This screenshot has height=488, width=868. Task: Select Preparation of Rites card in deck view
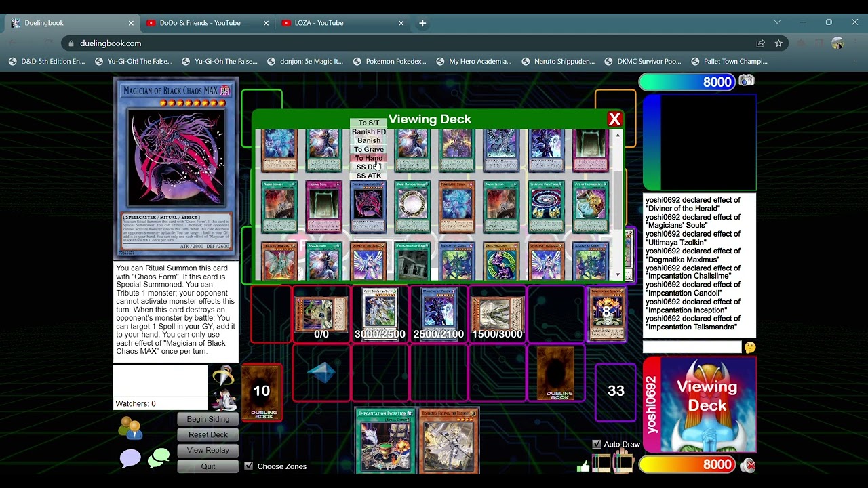click(x=412, y=261)
